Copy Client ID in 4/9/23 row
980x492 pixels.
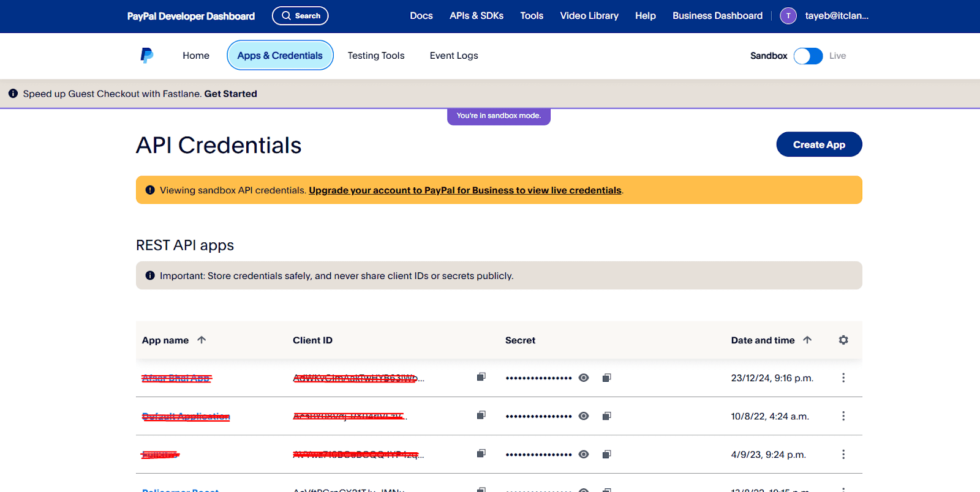pos(481,453)
